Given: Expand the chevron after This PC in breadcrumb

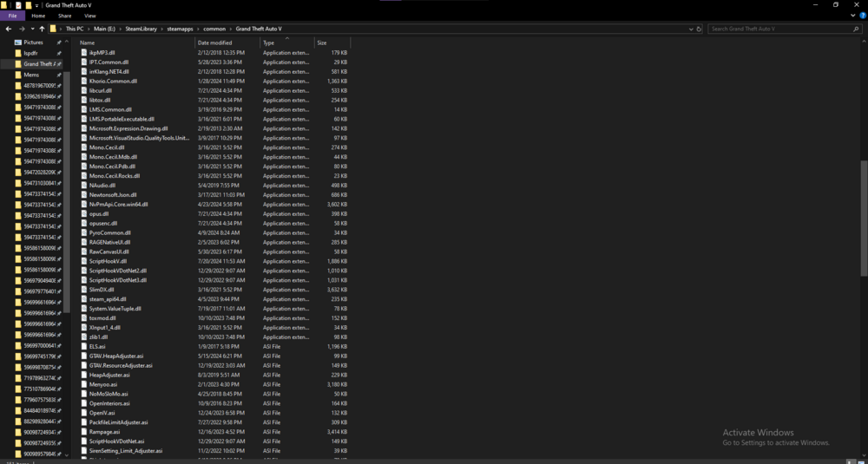Looking at the screenshot, I should coord(88,29).
